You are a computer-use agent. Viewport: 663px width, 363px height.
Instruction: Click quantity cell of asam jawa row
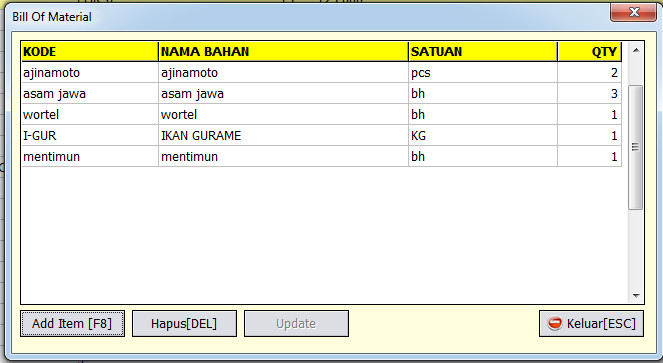tap(590, 94)
